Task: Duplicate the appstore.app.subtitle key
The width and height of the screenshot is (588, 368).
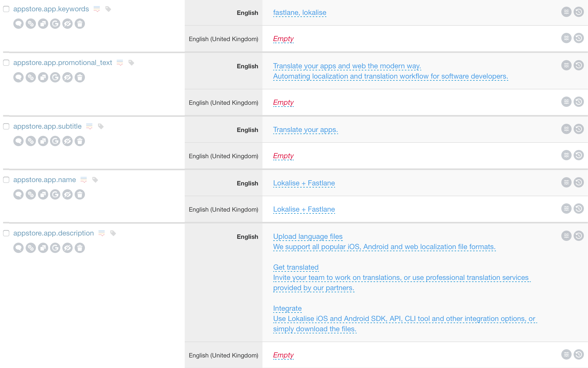Action: pos(43,141)
